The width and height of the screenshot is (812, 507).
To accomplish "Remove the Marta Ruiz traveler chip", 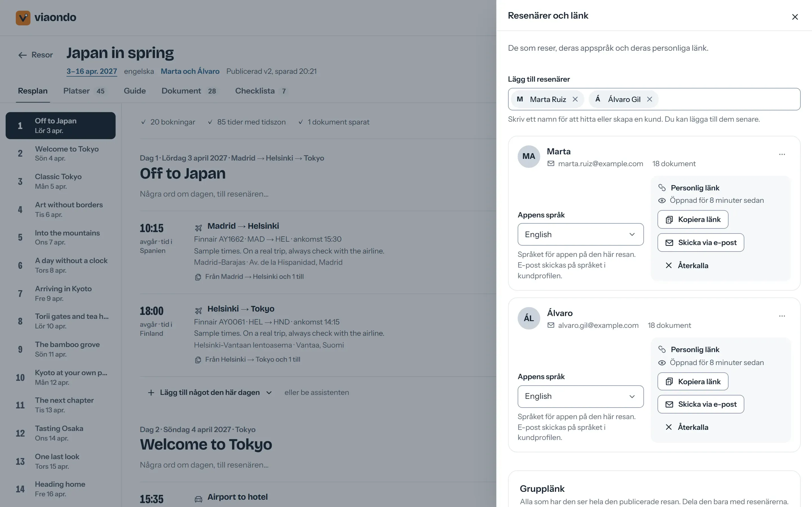I will 575,99.
